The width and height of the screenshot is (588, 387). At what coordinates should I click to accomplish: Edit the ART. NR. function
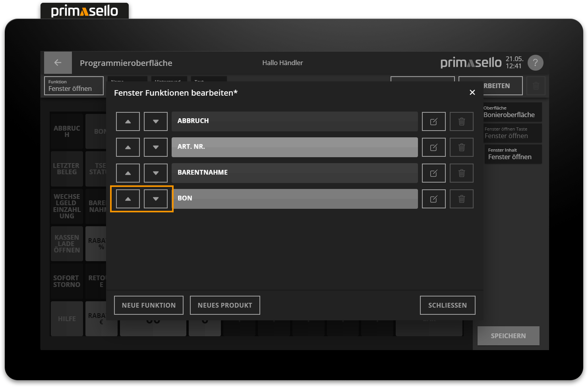pyautogui.click(x=433, y=147)
